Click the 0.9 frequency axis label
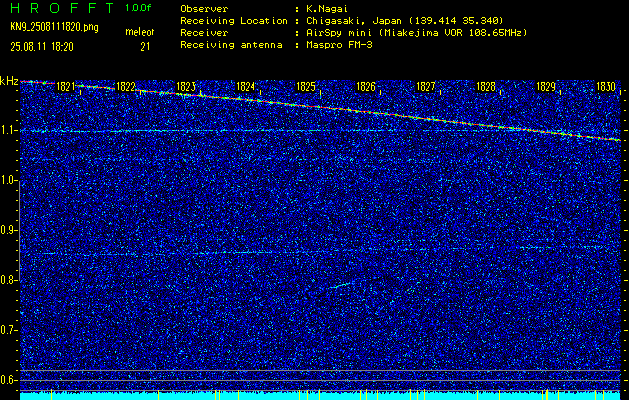 8,230
